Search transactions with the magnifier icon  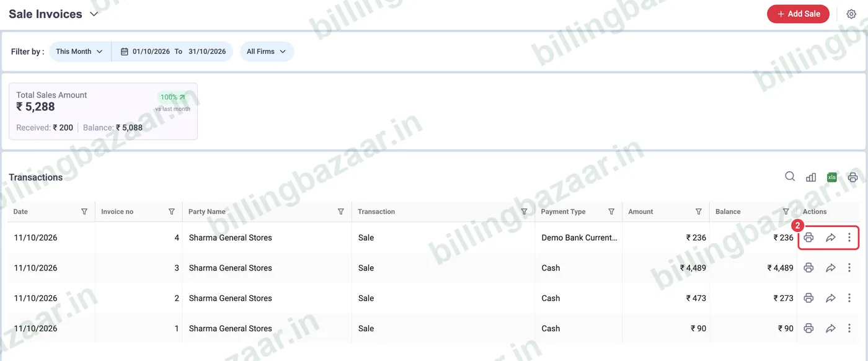(790, 176)
